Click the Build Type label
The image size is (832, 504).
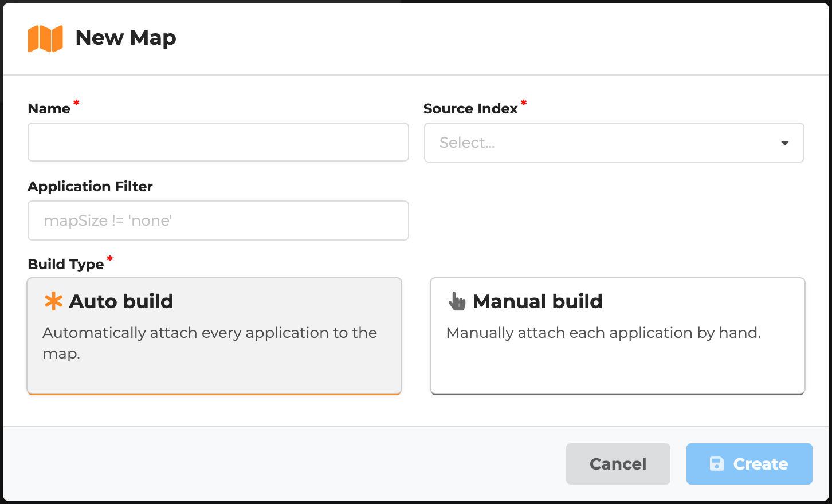[66, 265]
